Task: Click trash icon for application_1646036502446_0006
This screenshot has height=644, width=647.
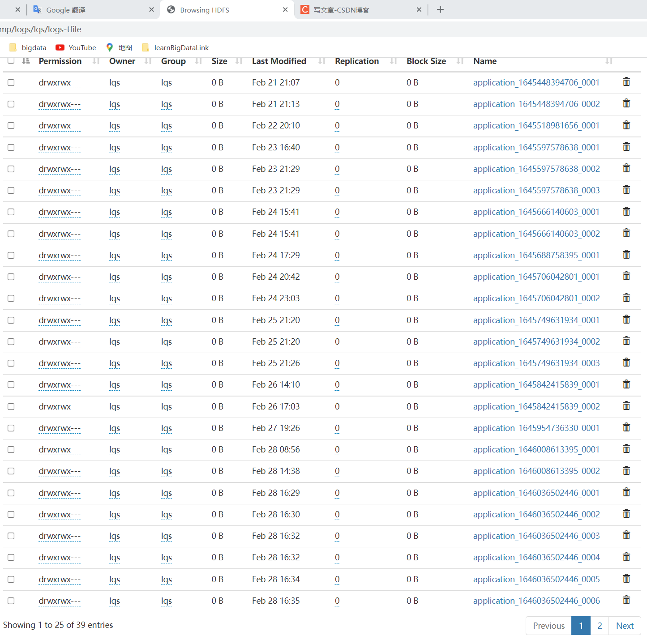Action: click(626, 600)
